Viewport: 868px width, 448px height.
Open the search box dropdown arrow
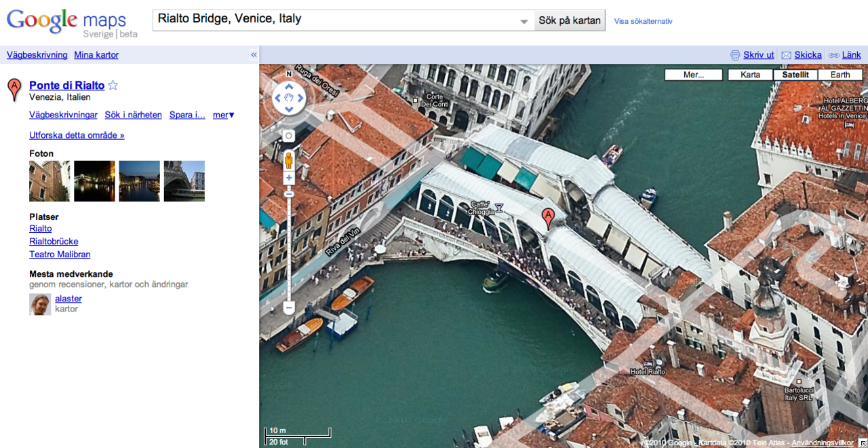click(524, 20)
